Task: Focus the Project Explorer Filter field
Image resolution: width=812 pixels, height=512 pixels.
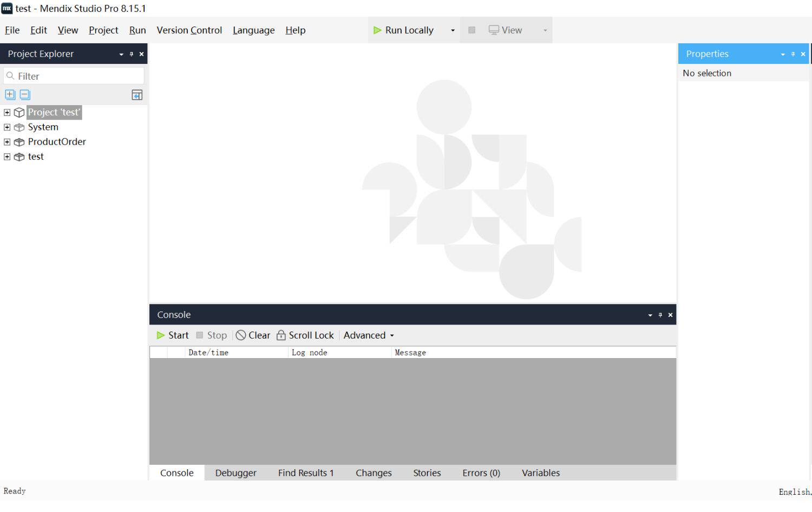Action: coord(74,76)
